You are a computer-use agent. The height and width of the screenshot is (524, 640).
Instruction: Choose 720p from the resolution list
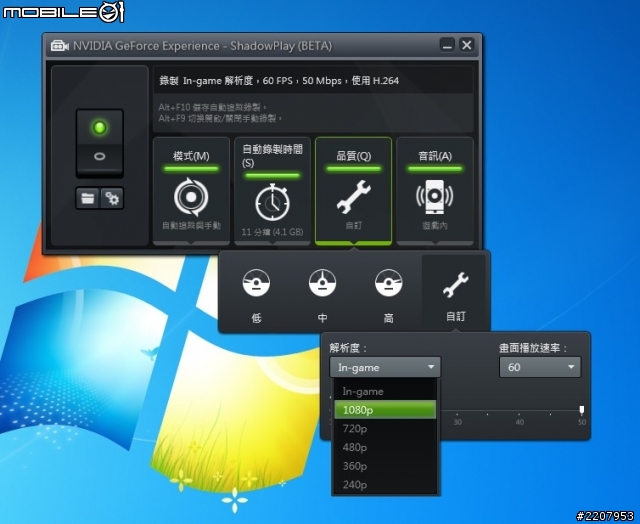[x=385, y=429]
